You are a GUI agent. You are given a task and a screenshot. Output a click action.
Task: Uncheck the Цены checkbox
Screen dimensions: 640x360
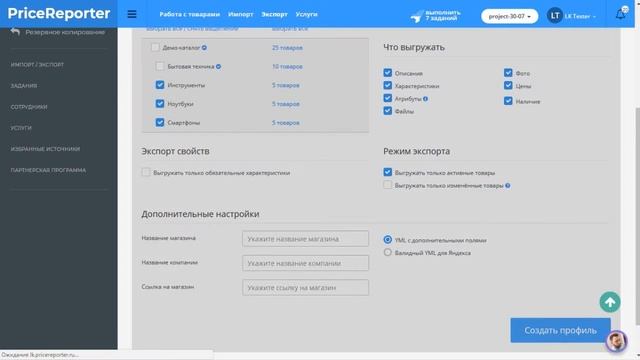508,85
